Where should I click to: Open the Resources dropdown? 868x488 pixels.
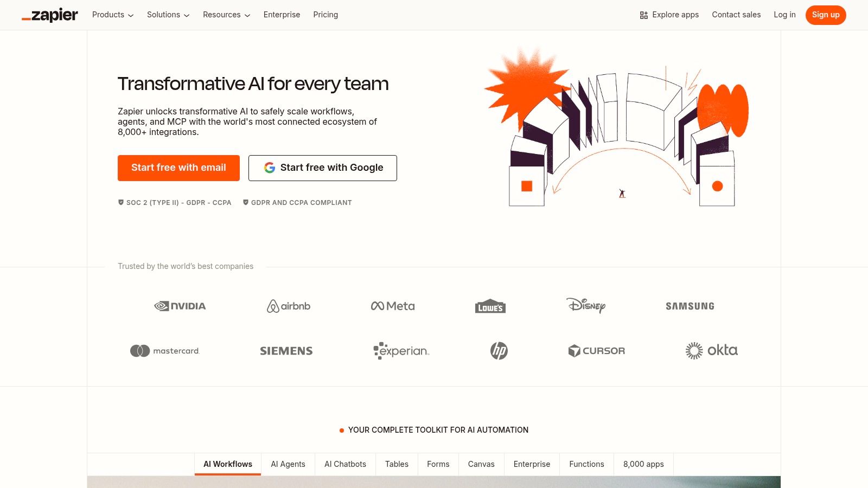(226, 15)
